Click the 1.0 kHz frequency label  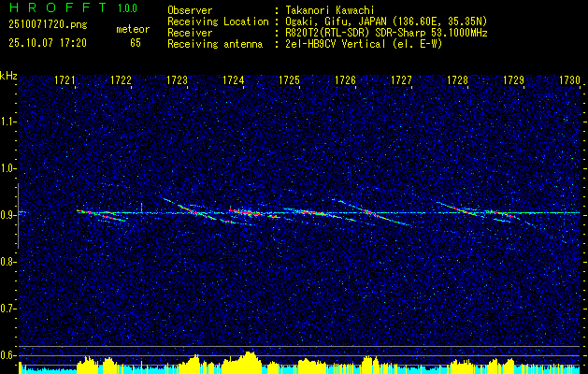(x=7, y=168)
